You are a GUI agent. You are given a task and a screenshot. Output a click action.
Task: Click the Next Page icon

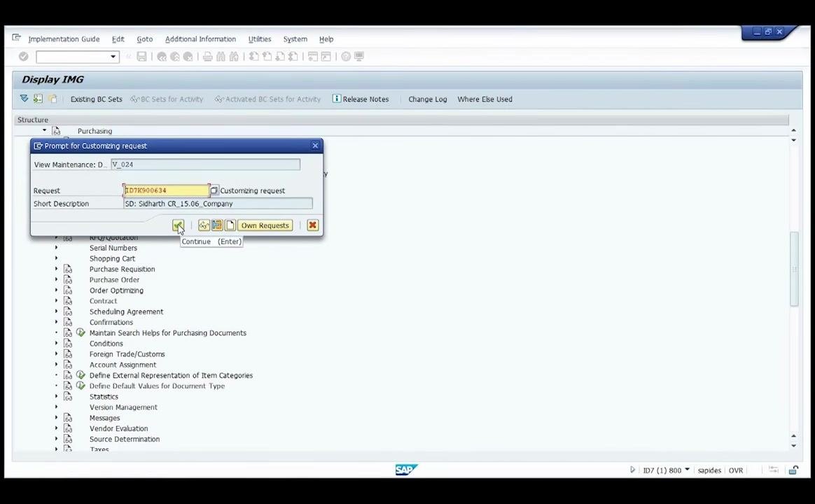tap(279, 57)
